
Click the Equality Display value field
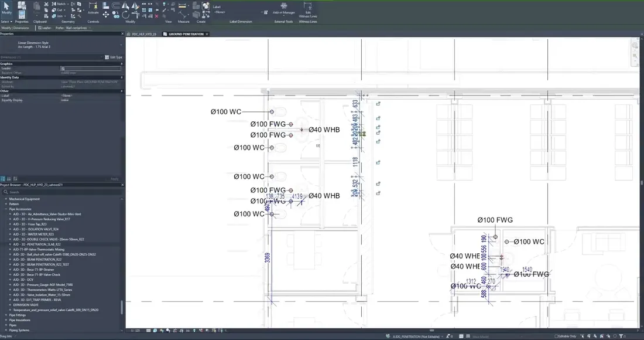pos(90,100)
